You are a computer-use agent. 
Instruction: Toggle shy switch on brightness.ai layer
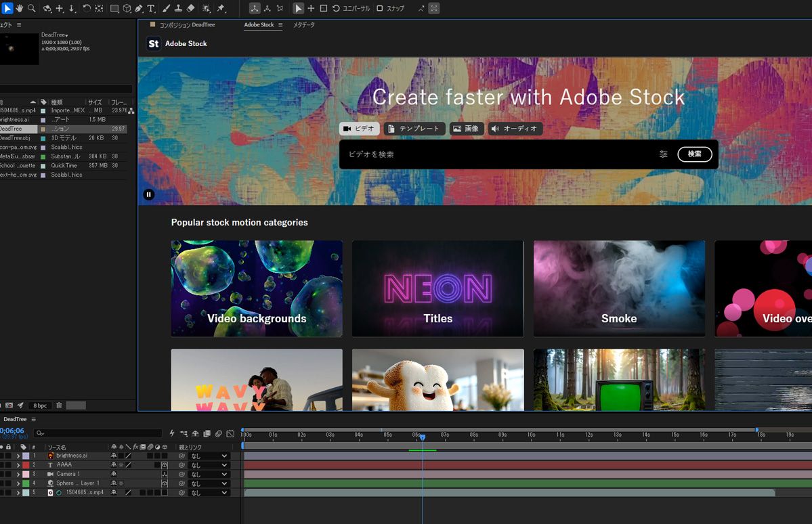113,456
